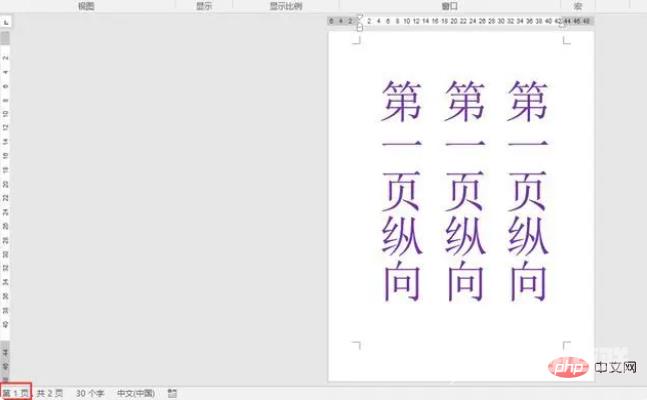Click the 共 2 页 total pages indicator

pos(50,393)
